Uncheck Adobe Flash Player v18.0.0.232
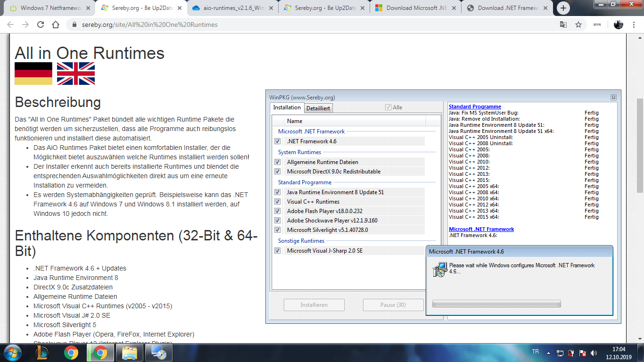Image resolution: width=644 pixels, height=362 pixels. pos(278,211)
